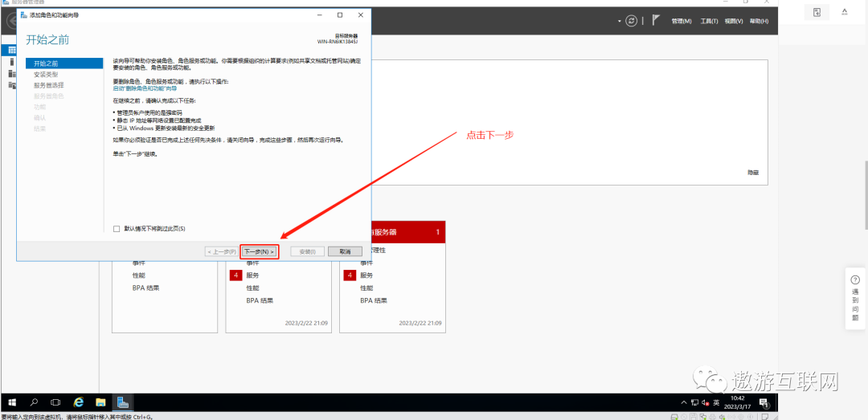Open 事件 in the 所有服务器 tile
The height and width of the screenshot is (420, 868).
pyautogui.click(x=366, y=263)
